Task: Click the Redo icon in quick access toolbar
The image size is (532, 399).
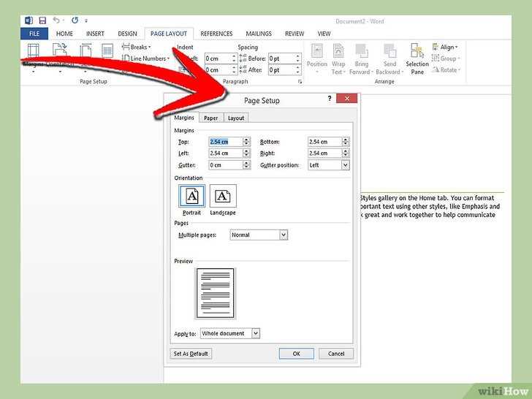Action: tap(75, 20)
